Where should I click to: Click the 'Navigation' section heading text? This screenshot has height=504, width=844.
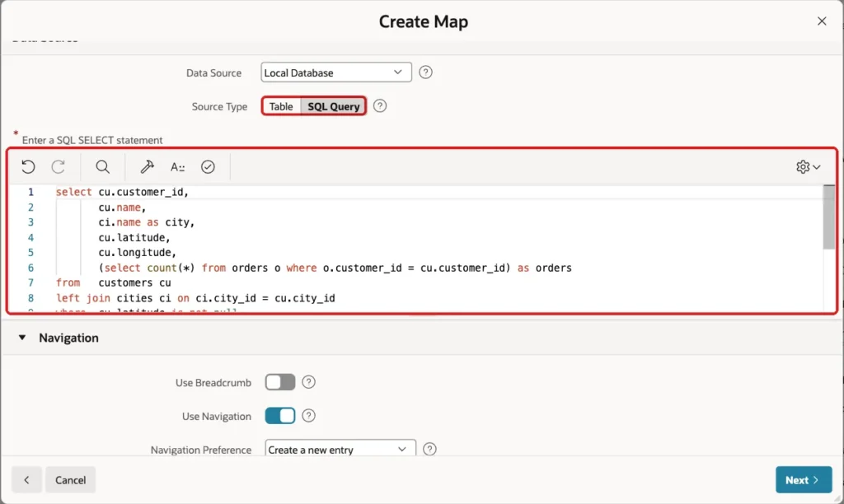click(x=68, y=338)
